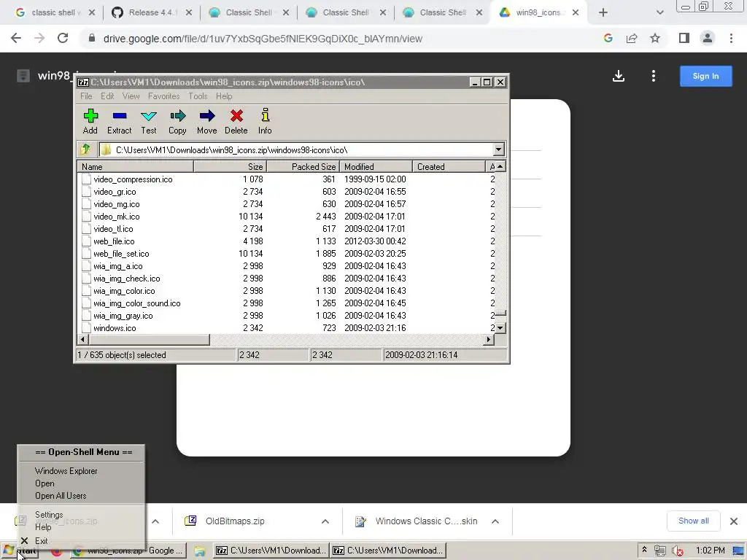
Task: Click the Sign In button
Action: click(705, 76)
